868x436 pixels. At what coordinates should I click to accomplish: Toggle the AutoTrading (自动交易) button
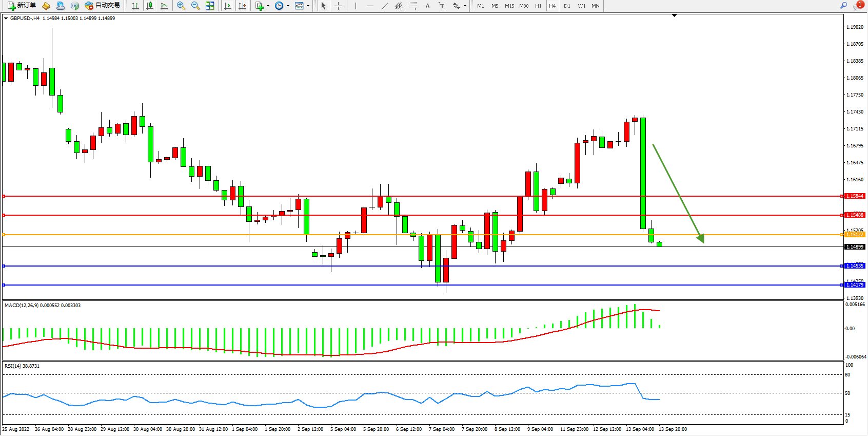(102, 6)
